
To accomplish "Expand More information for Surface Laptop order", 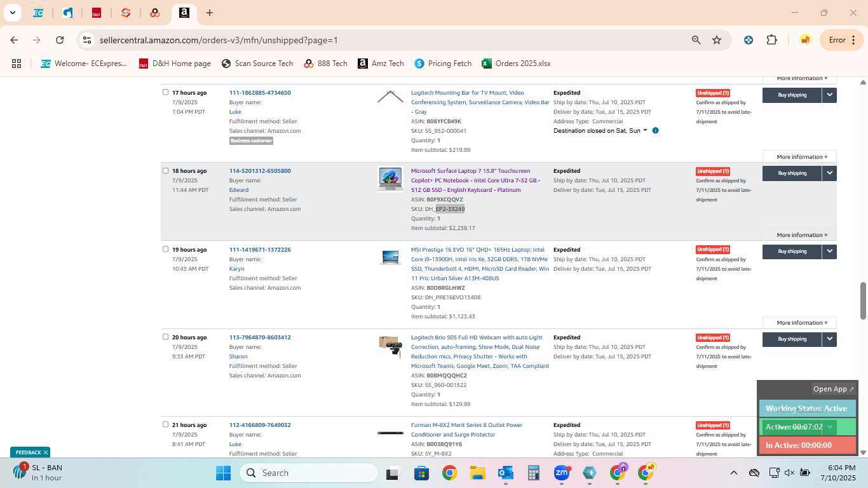I will pos(799,235).
